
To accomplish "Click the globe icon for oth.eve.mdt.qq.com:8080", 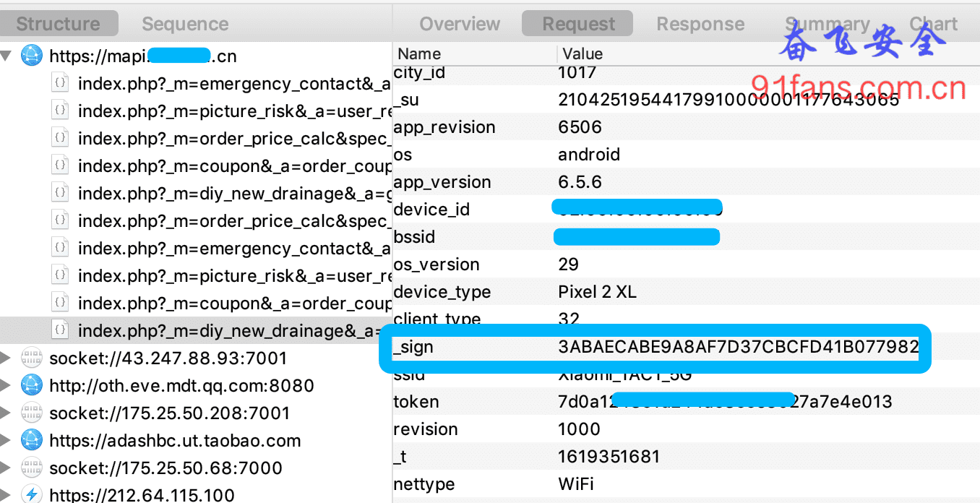I will tap(32, 385).
